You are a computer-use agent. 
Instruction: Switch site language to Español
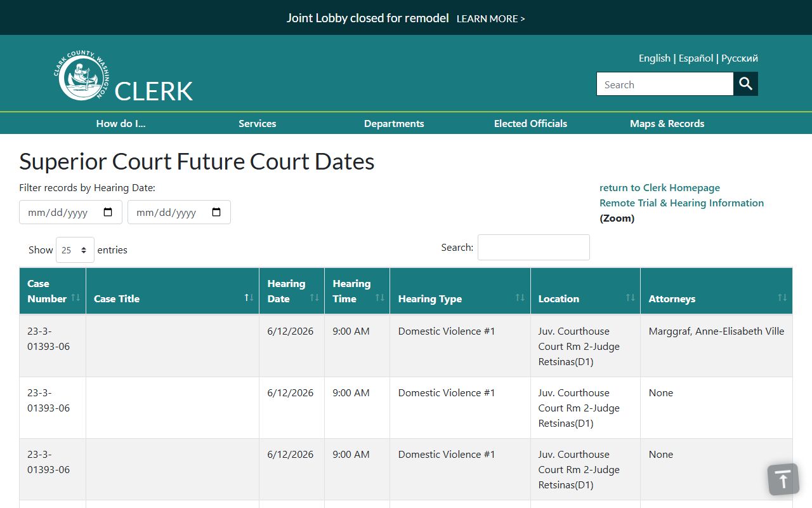point(696,58)
